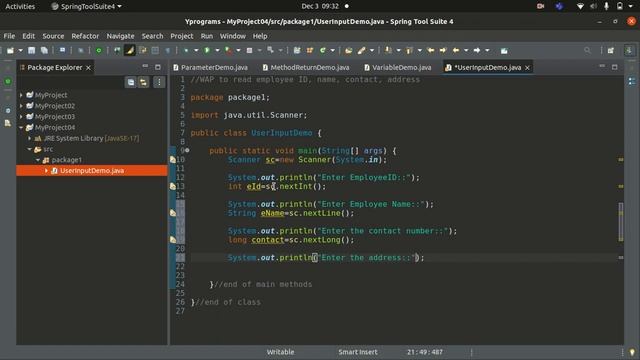Click the warning marker on line 13
This screenshot has height=360, width=640.
tap(173, 187)
